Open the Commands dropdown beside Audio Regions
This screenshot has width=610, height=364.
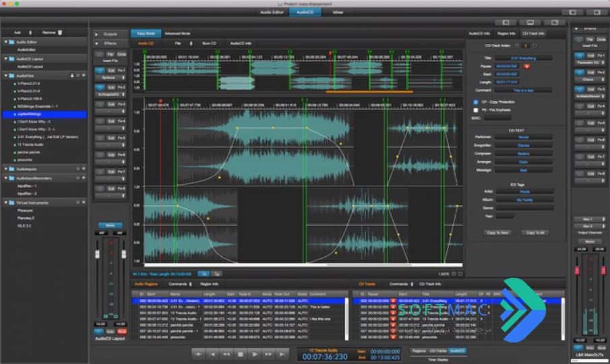click(x=180, y=284)
